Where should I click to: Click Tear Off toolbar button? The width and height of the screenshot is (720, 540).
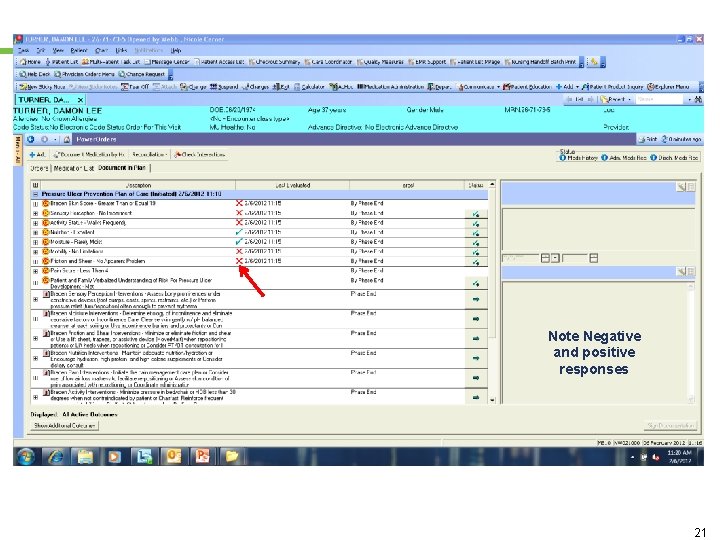pos(135,86)
